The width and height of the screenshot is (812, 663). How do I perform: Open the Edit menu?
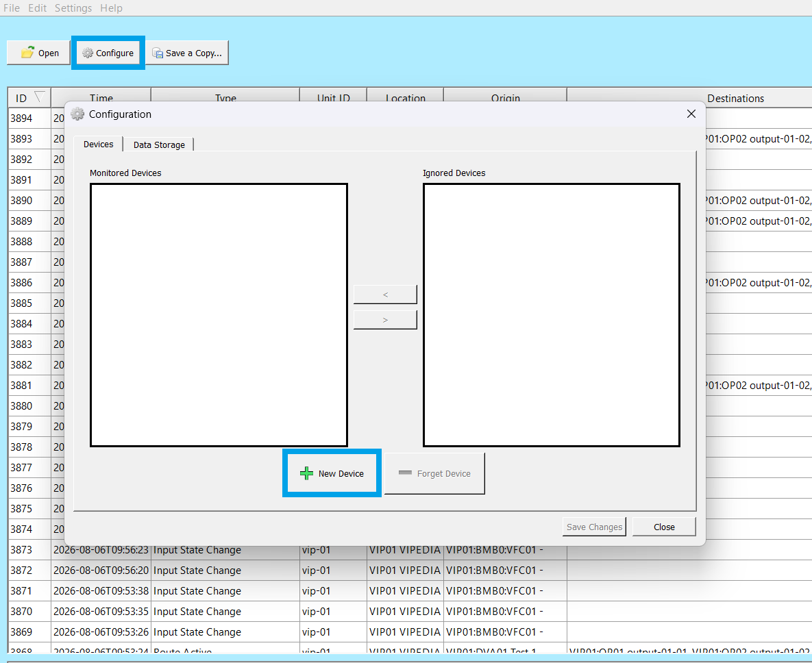(37, 8)
